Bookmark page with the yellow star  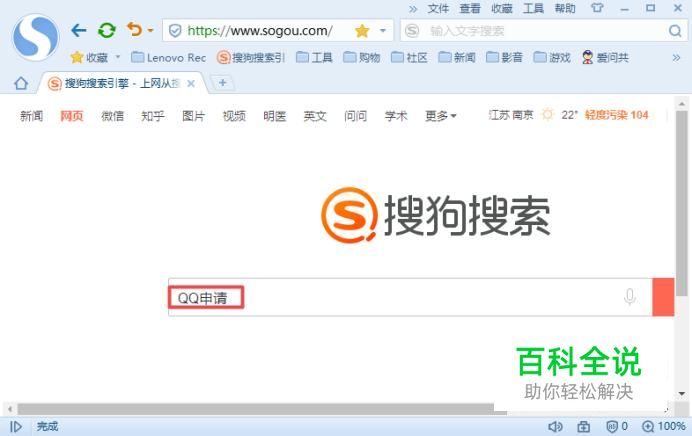362,31
